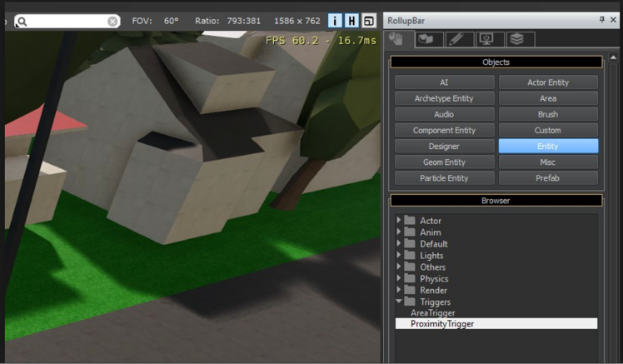This screenshot has height=364, width=623.
Task: Expand the Default folder arrow
Action: click(x=398, y=242)
